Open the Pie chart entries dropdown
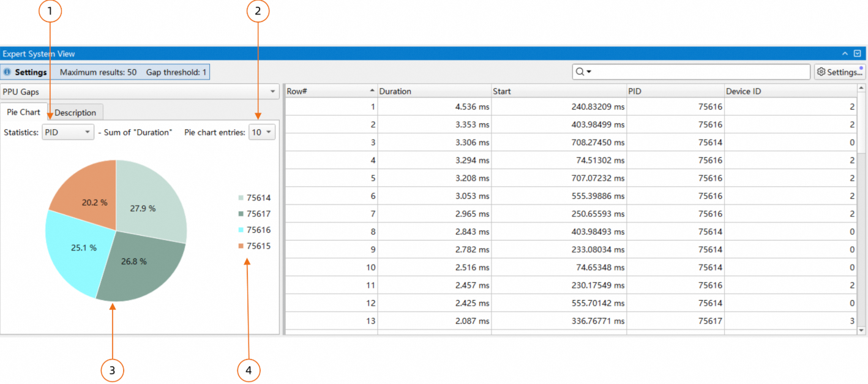Viewport: 868px width, 384px height. click(262, 132)
